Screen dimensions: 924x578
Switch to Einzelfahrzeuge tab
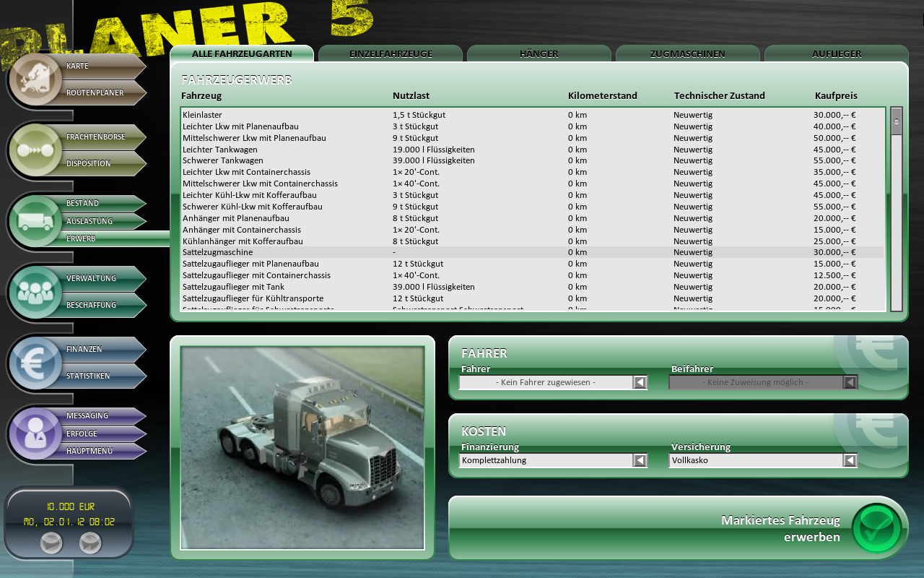coord(391,53)
